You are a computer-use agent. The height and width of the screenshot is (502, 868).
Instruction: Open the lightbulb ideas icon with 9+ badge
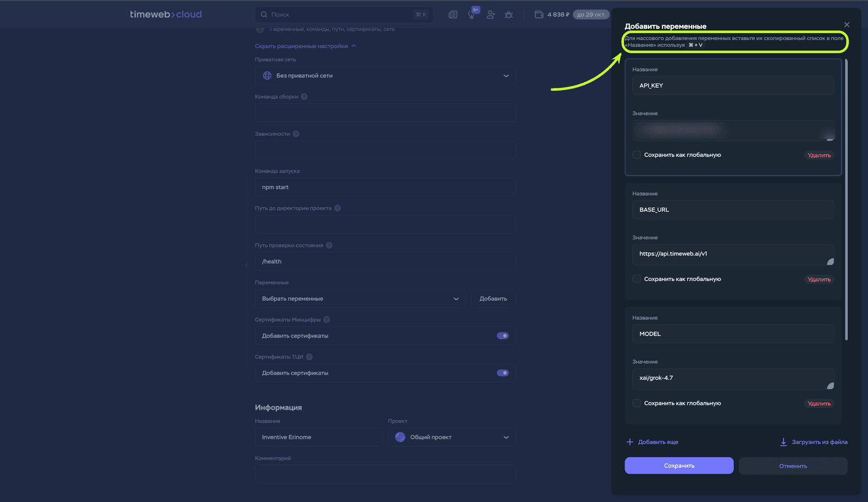[473, 14]
